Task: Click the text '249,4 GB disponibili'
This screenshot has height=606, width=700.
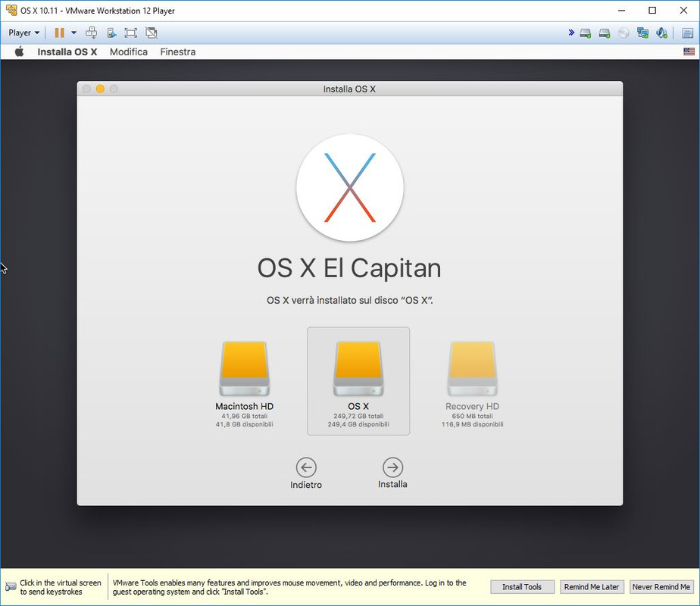Action: [x=358, y=424]
